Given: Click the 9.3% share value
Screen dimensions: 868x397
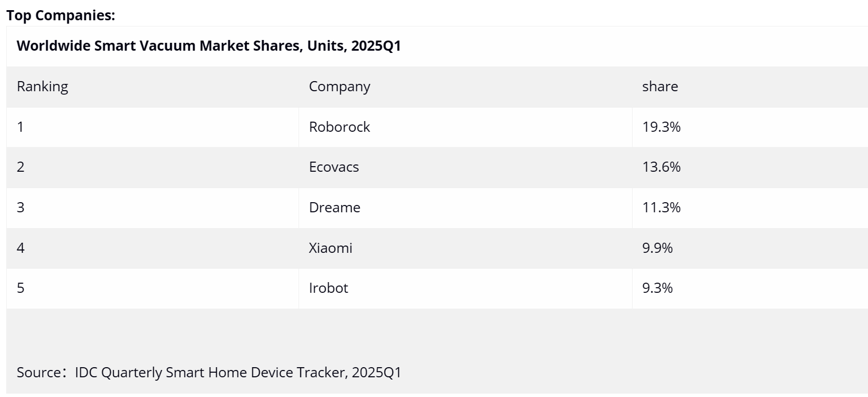Looking at the screenshot, I should coord(657,288).
